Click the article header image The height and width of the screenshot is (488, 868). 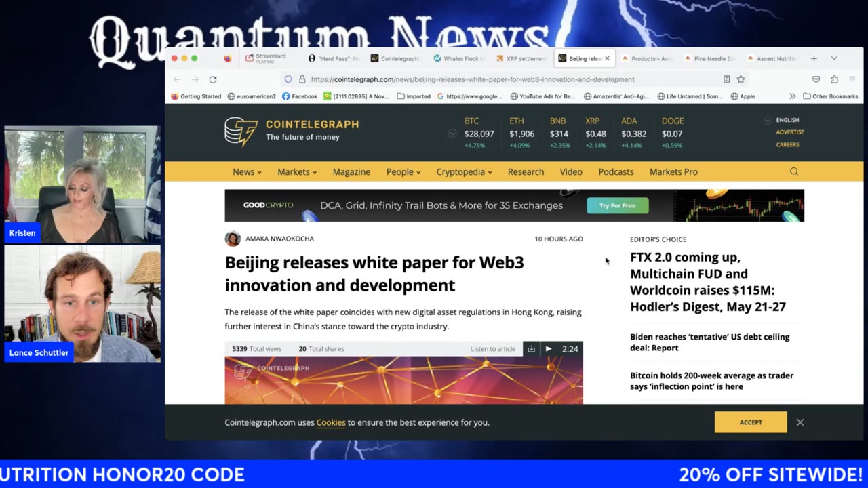pyautogui.click(x=403, y=380)
